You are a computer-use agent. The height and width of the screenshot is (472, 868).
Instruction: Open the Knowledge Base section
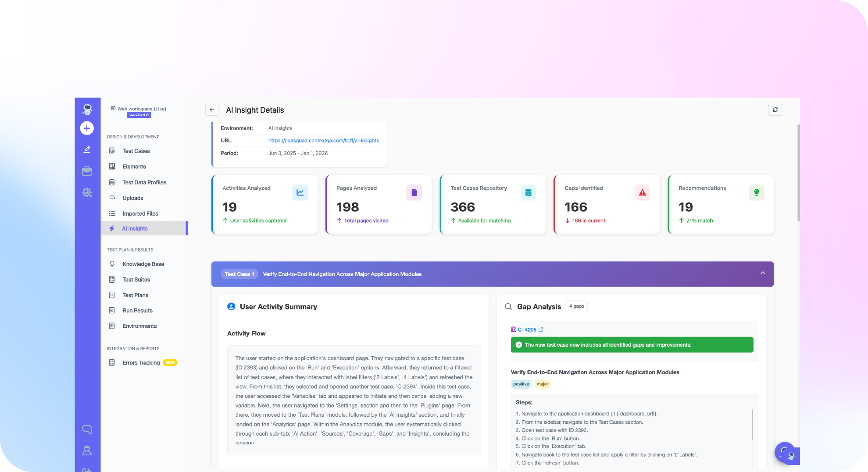(x=143, y=264)
